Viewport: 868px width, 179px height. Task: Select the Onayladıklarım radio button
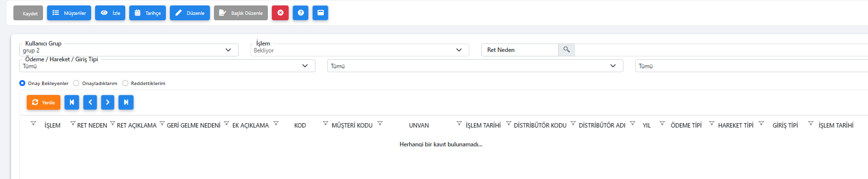point(76,83)
